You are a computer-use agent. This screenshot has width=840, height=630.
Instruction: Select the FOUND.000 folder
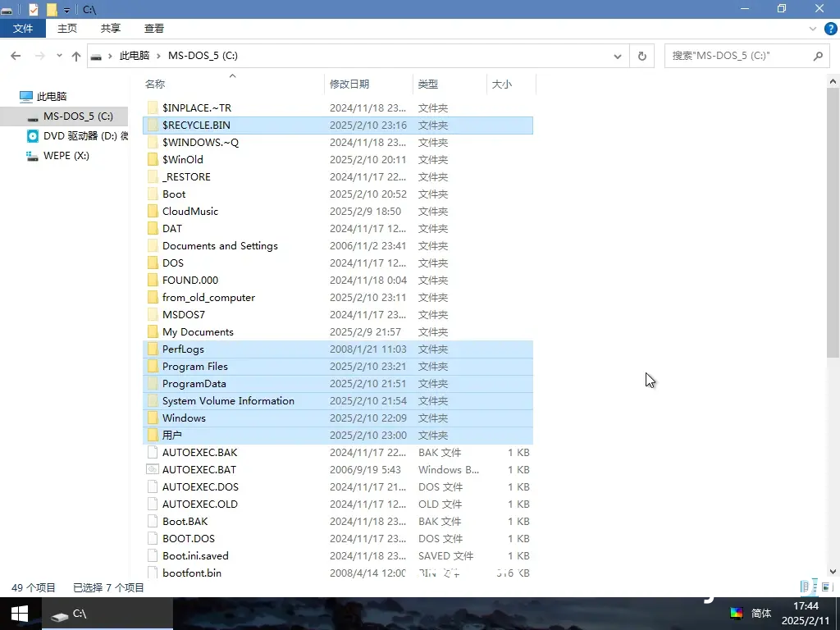338,281
